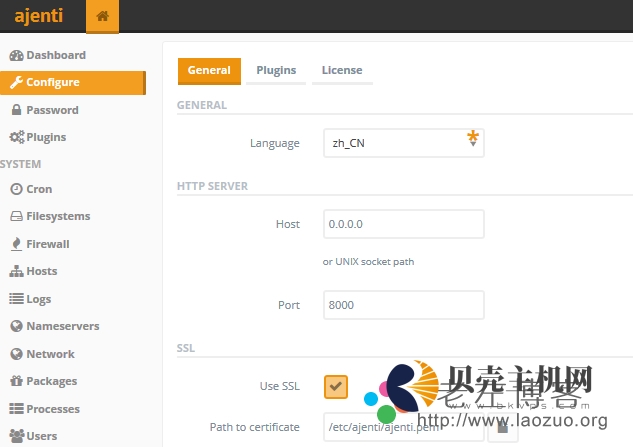The image size is (633, 447).
Task: Click the Packages gift icon
Action: [17, 381]
